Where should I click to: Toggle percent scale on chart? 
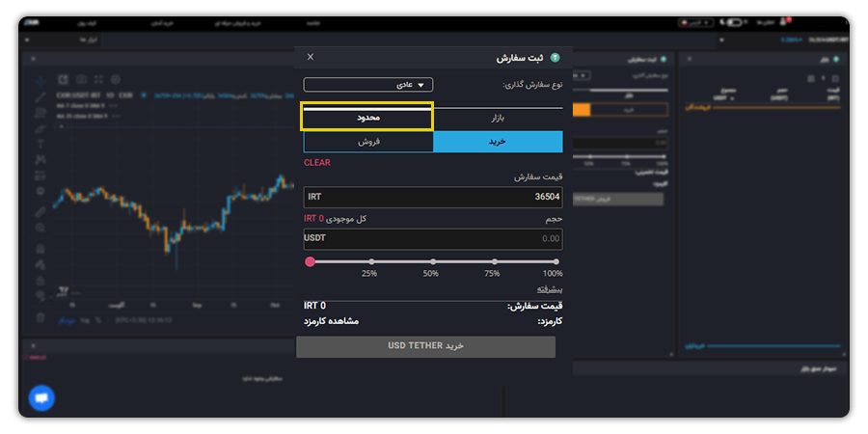point(98,320)
